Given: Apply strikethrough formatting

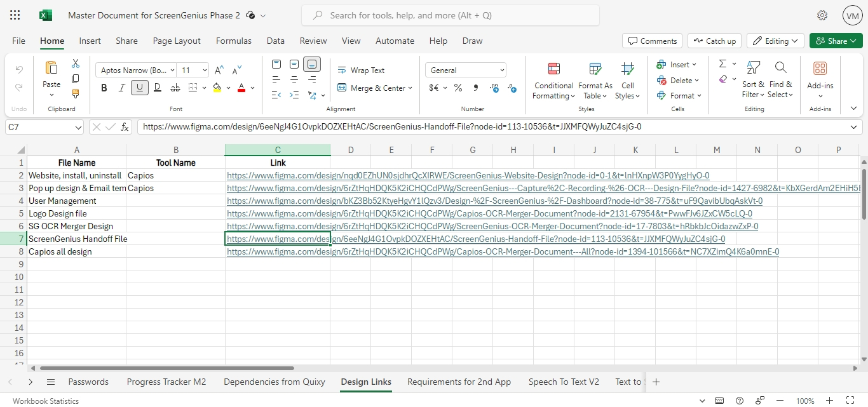Looking at the screenshot, I should click(x=175, y=88).
